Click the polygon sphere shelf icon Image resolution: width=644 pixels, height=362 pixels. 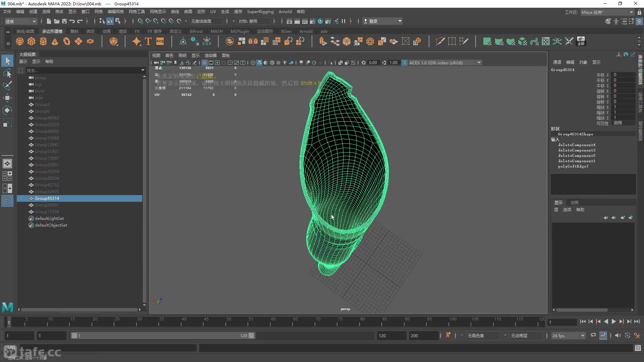[20, 41]
